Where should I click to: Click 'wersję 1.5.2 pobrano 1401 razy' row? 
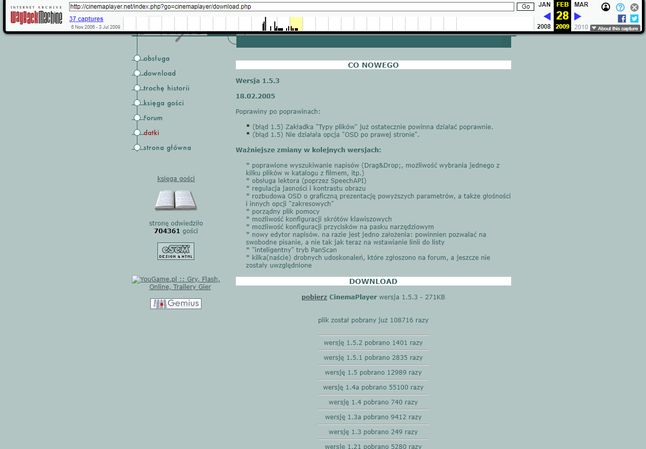point(373,343)
